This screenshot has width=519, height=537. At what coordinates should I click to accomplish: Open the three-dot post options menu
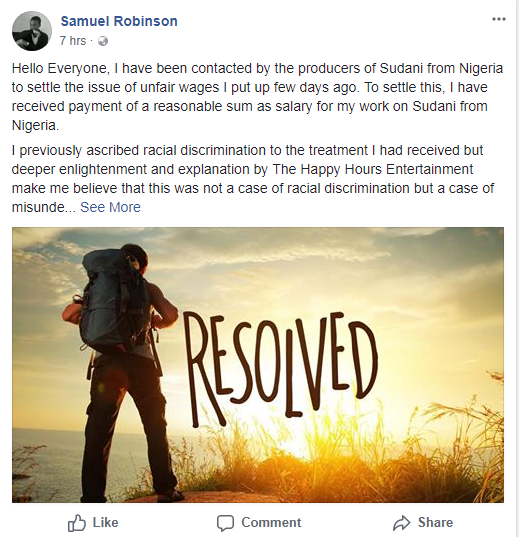coord(499,19)
